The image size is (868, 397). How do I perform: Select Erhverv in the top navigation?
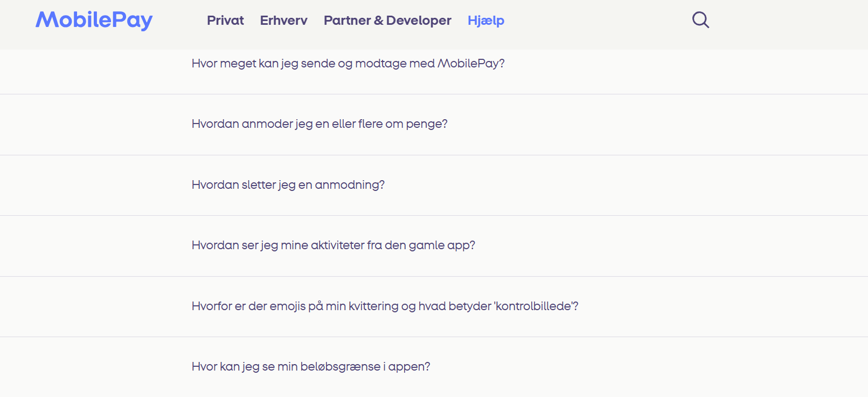(283, 20)
